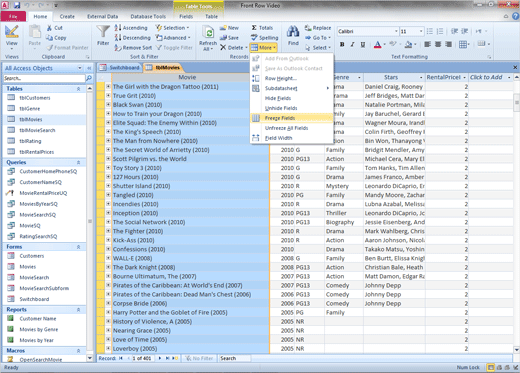
Task: Align text left
Action: pos(428,44)
